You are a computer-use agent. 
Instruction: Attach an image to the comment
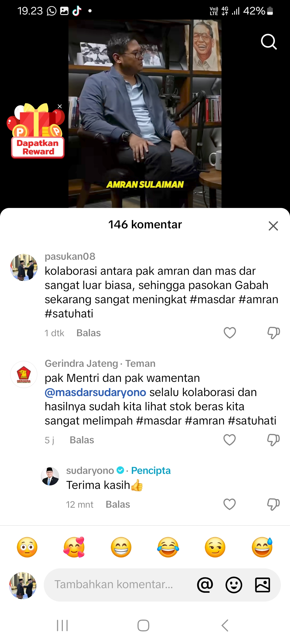[262, 585]
